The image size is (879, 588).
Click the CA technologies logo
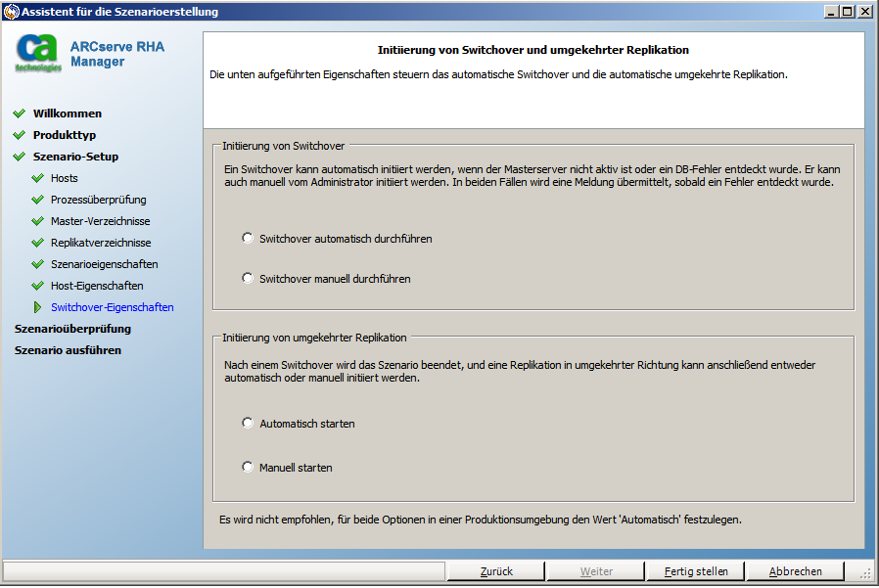[x=38, y=53]
